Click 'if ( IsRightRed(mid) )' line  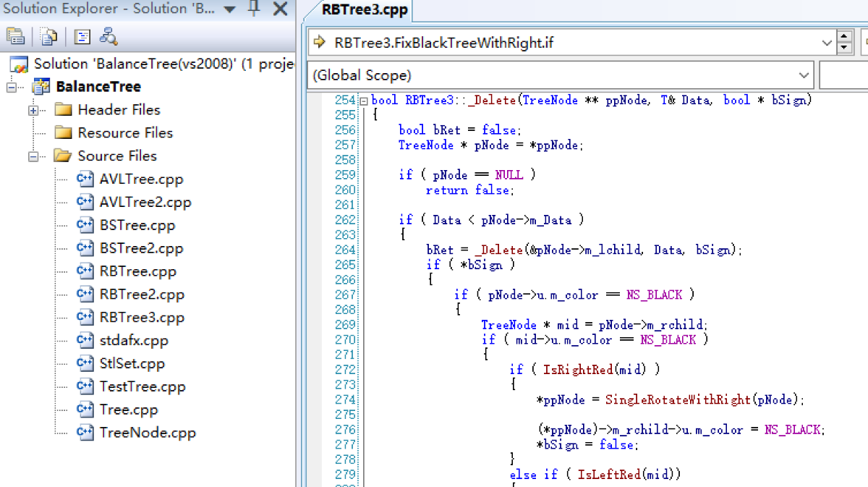(x=584, y=370)
